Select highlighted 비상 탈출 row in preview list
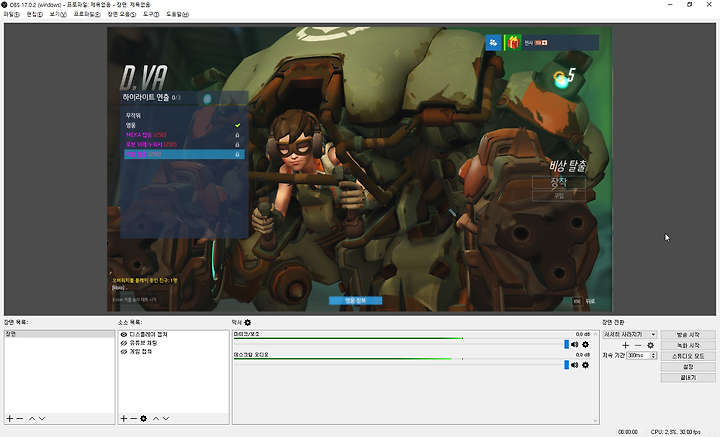 click(x=184, y=154)
